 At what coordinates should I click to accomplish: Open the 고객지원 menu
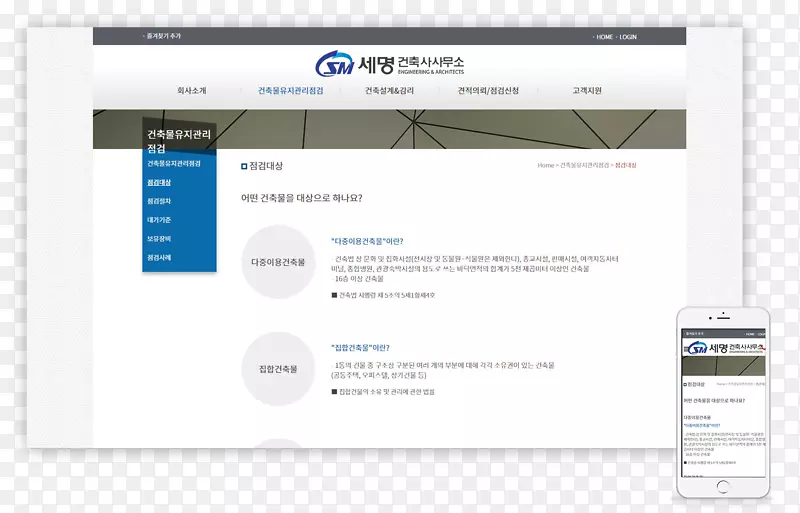click(587, 91)
